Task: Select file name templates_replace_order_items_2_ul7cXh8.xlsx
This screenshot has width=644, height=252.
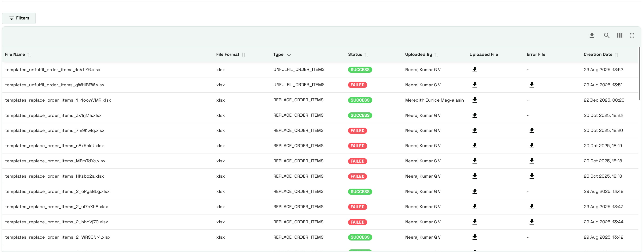Action: click(x=57, y=206)
